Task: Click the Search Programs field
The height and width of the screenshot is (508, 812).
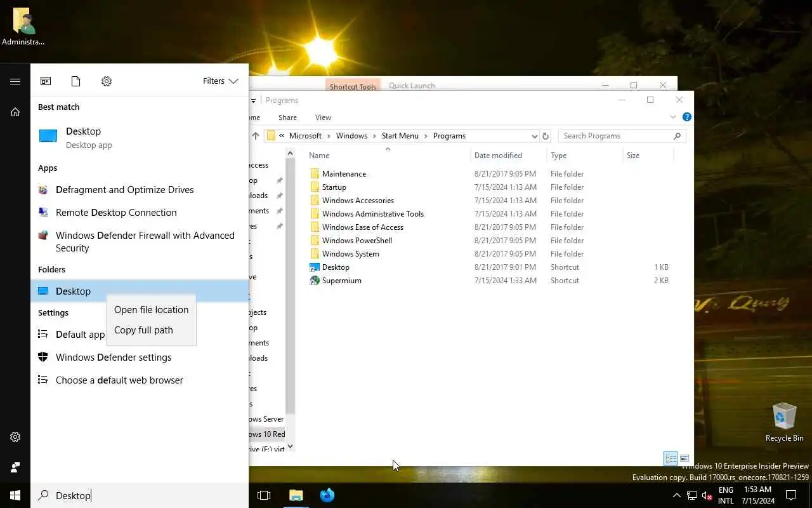Action: tap(622, 136)
